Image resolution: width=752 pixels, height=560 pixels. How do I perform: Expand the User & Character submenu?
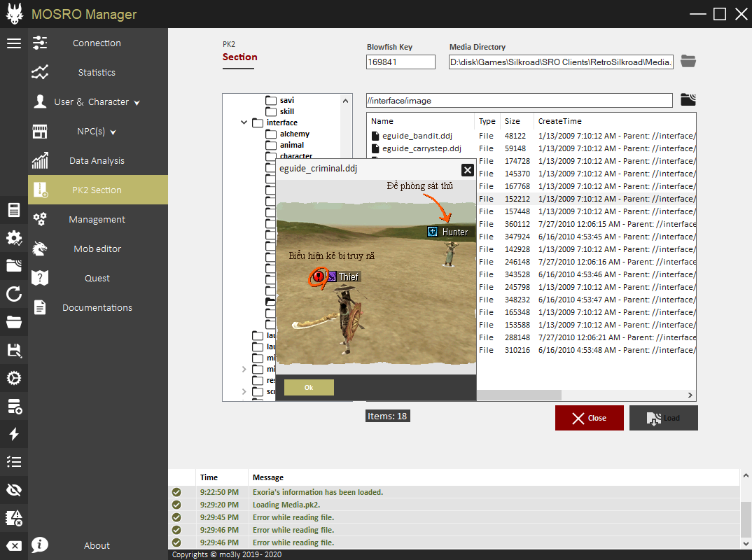(137, 103)
